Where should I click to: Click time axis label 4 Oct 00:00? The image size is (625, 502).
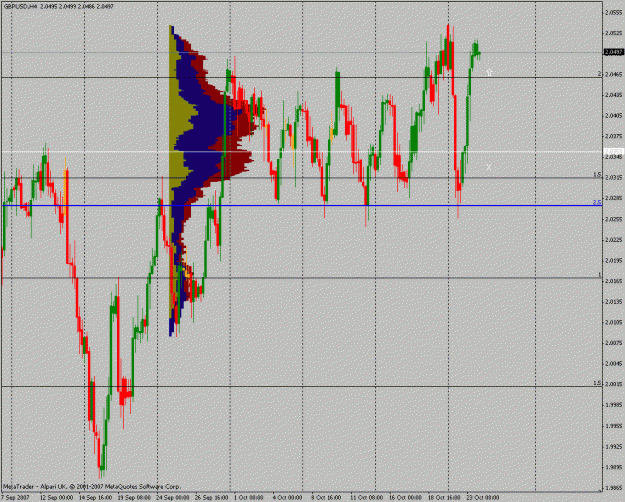click(287, 498)
